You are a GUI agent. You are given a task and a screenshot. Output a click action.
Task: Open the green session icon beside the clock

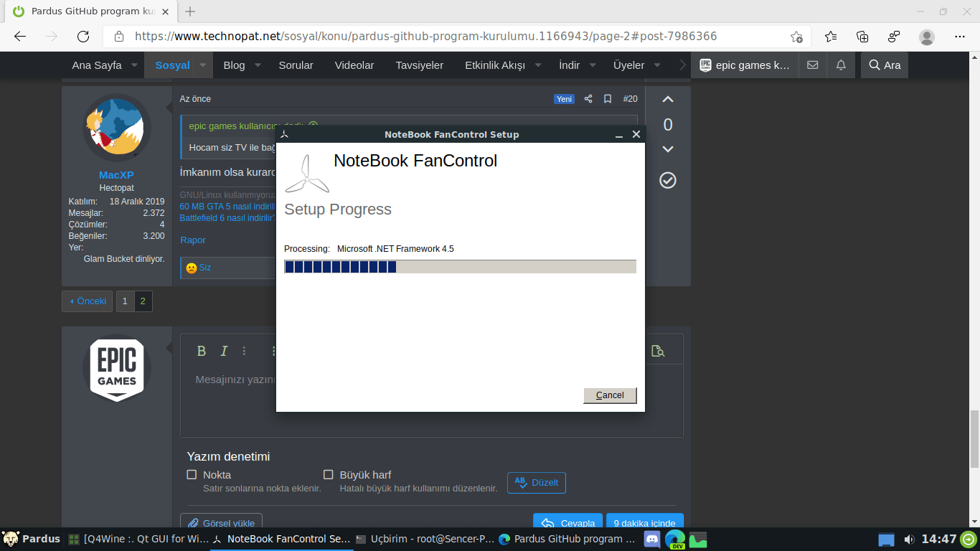[x=969, y=540]
